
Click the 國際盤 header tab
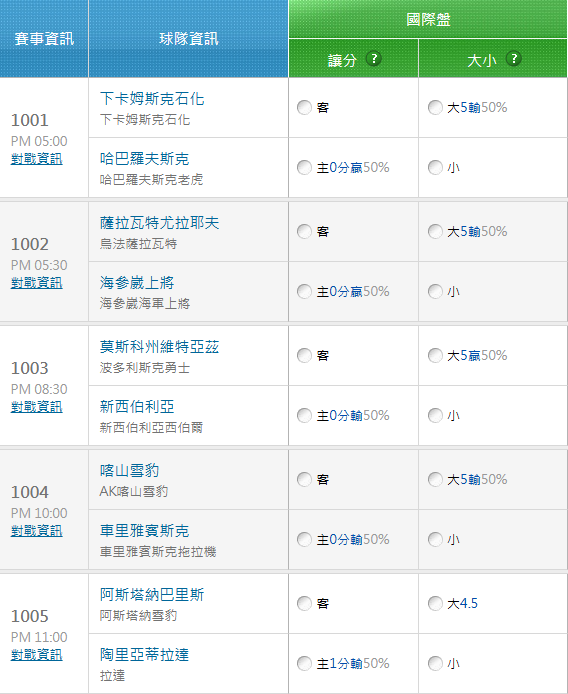tap(428, 19)
